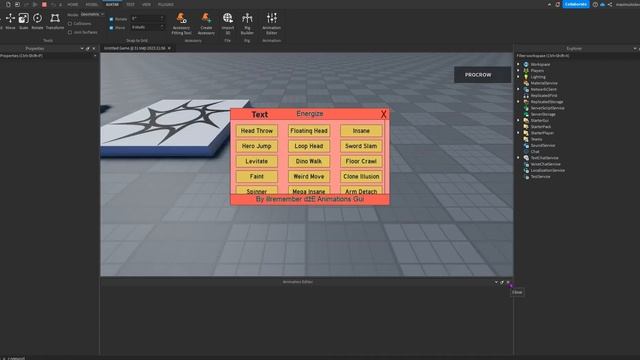Screen dimensions: 640x360
Task: Click the help icon beside Collaborate
Action: pyautogui.click(x=595, y=4)
